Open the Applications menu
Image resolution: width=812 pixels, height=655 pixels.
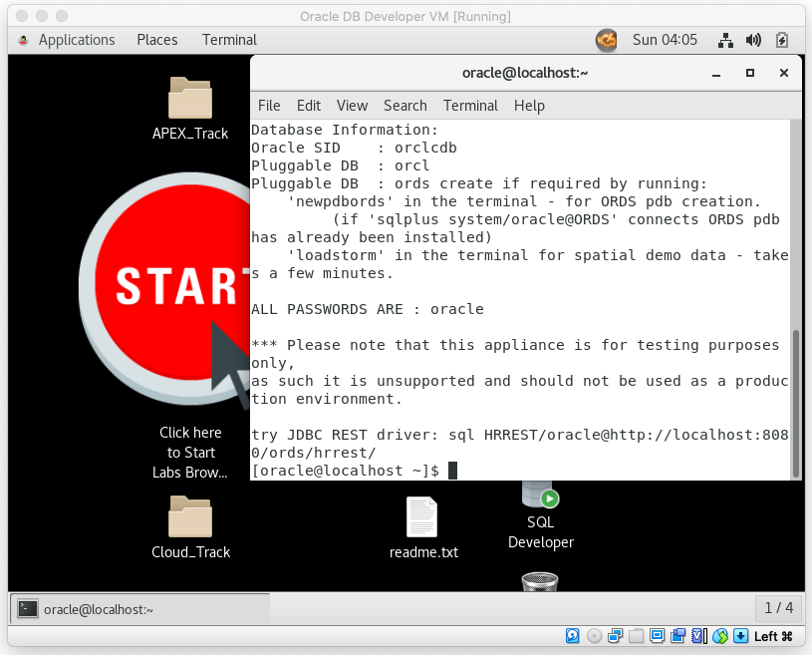coord(66,40)
